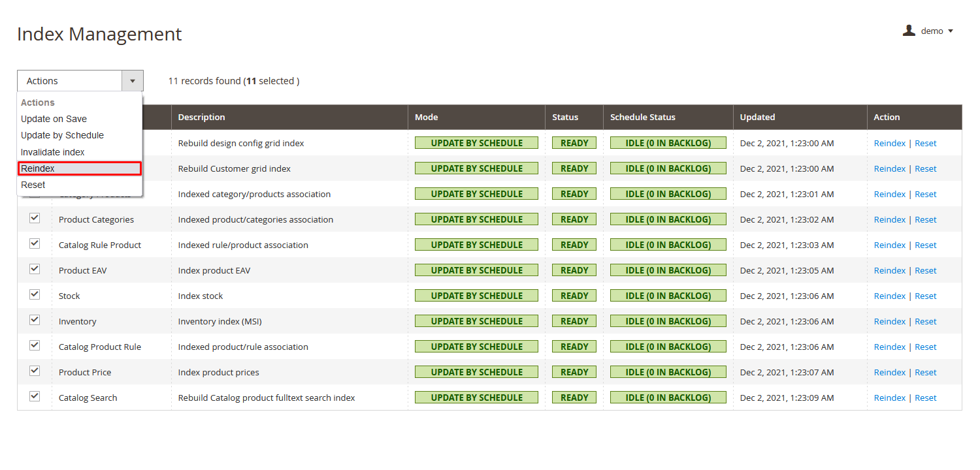
Task: Click the Actions dropdown arrow button
Action: point(132,81)
